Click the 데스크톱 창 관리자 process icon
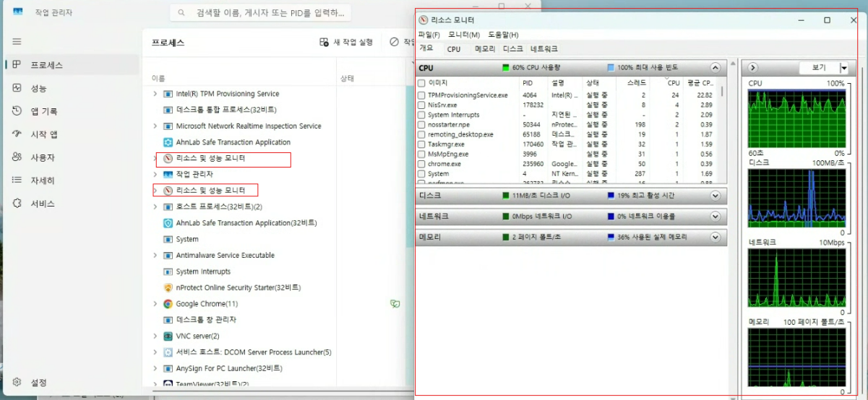 pos(168,320)
